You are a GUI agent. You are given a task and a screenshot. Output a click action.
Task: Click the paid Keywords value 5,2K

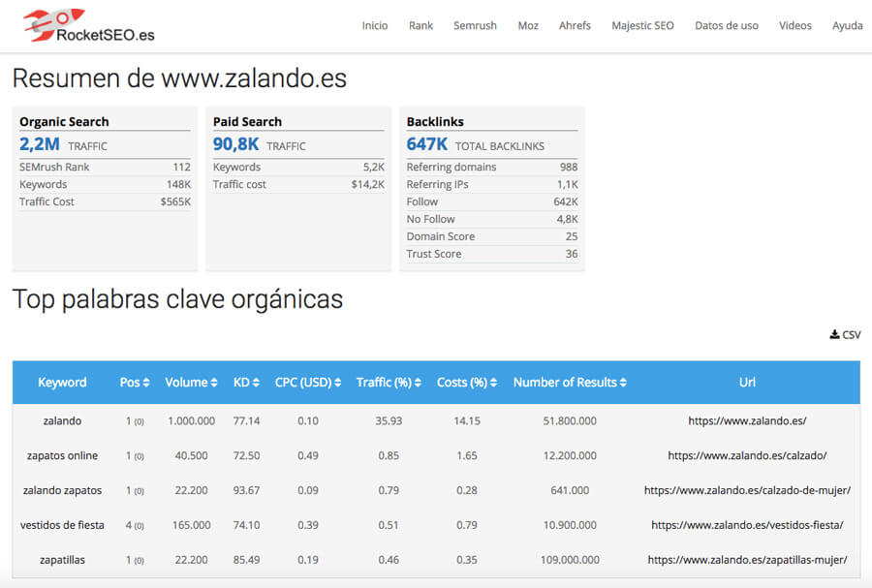point(374,167)
